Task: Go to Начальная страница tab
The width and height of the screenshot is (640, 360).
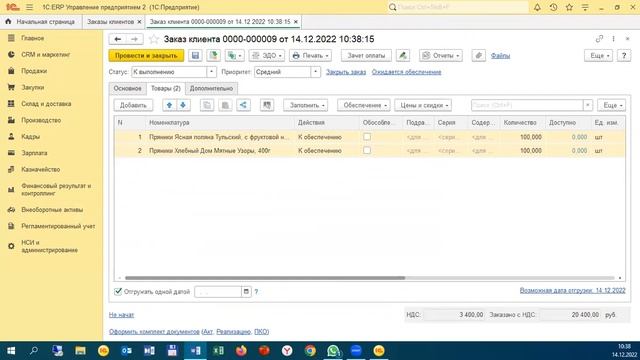Action: pyautogui.click(x=41, y=22)
